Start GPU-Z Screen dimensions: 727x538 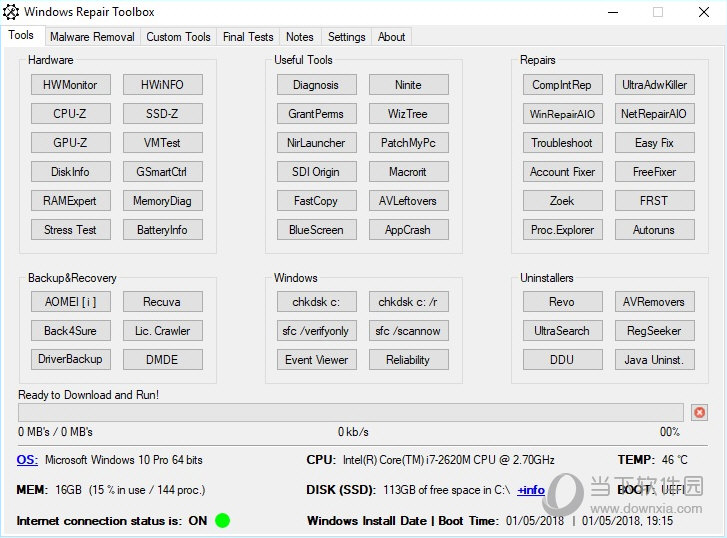click(x=70, y=143)
